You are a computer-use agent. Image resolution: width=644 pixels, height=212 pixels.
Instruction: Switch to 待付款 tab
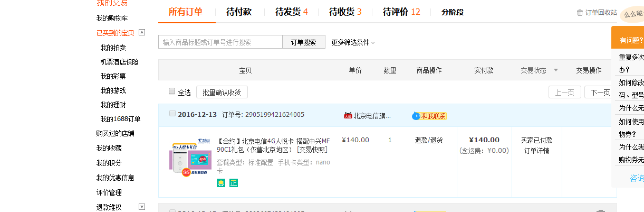coord(239,12)
